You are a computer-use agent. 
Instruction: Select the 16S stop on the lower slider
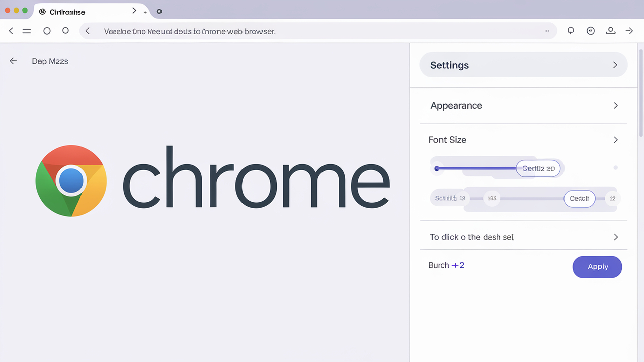(492, 198)
